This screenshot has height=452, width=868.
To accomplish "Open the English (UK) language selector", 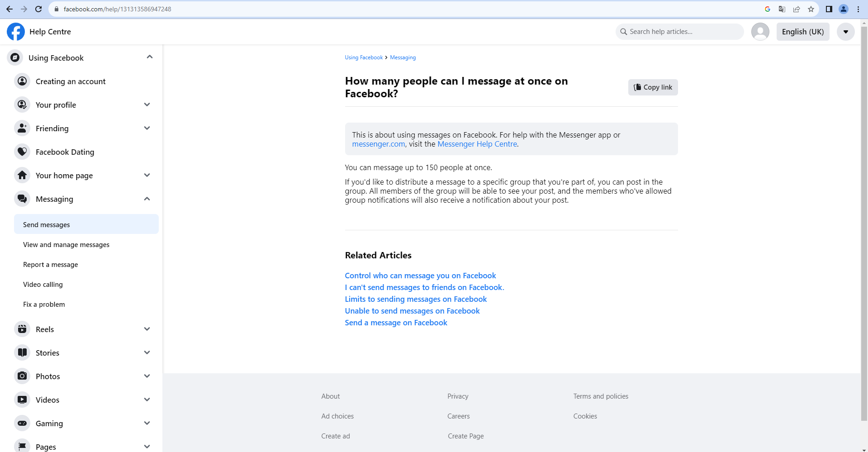I will pos(803,32).
